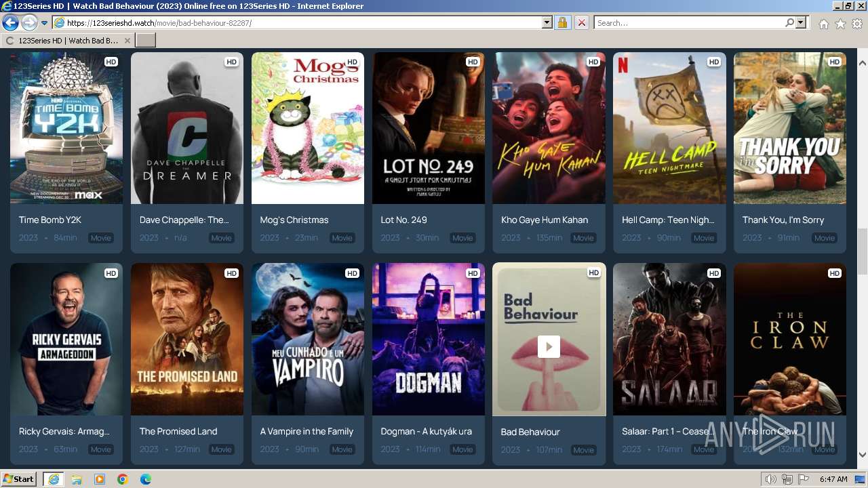This screenshot has width=868, height=488.
Task: Open the Thank You I'm Sorry poster
Action: [x=790, y=128]
